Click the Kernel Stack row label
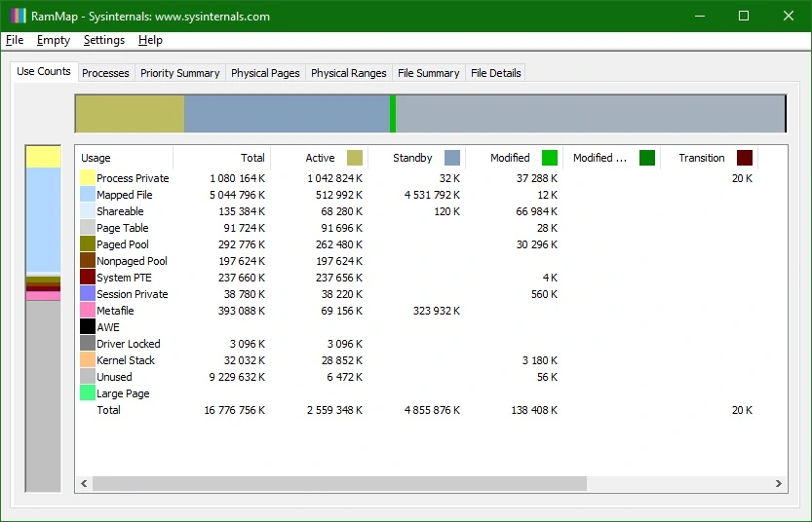 (x=126, y=360)
